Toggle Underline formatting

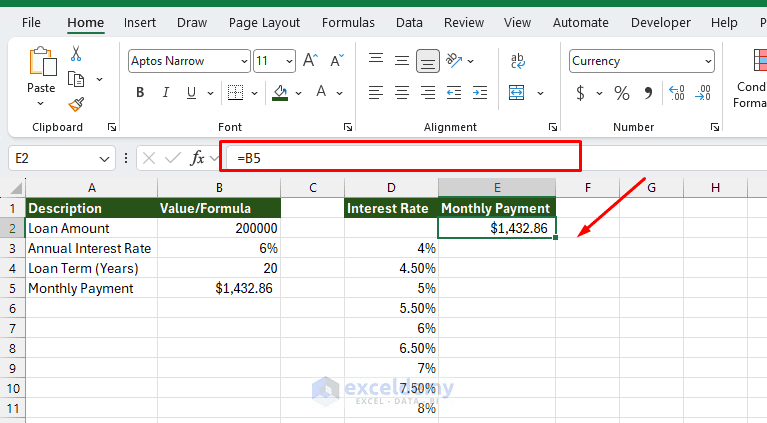[191, 92]
